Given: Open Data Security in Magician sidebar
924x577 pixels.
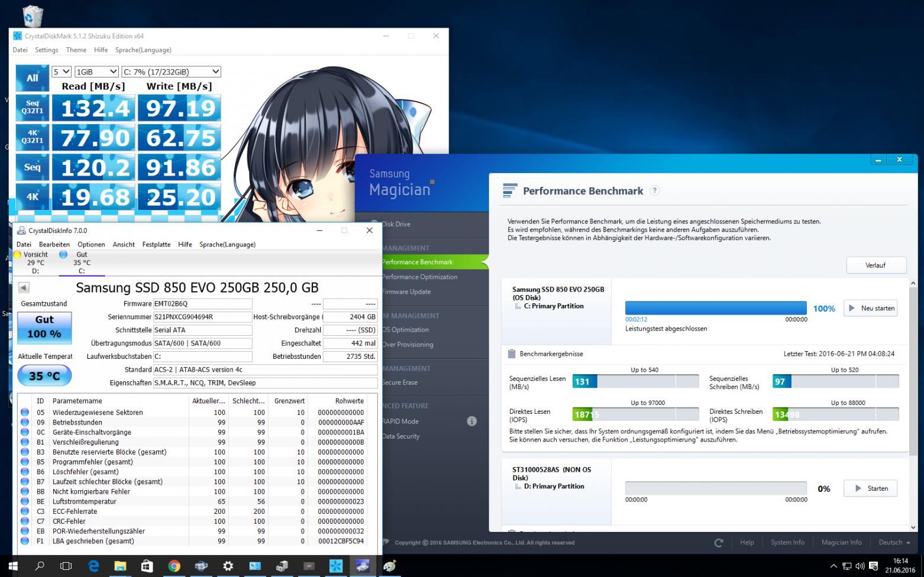Looking at the screenshot, I should [x=400, y=436].
